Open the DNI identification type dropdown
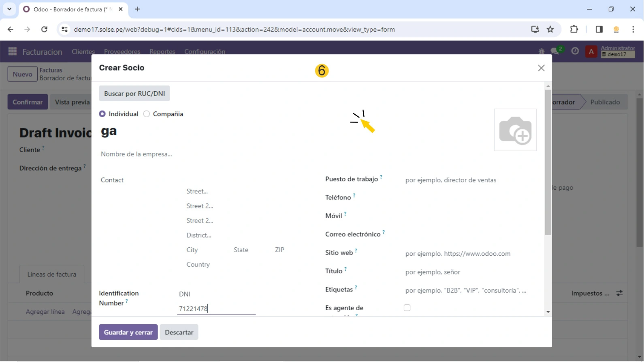The width and height of the screenshot is (644, 362). [216, 294]
